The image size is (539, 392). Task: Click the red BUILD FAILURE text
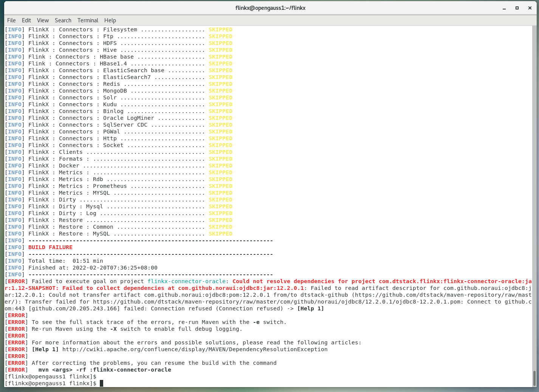pyautogui.click(x=50, y=247)
